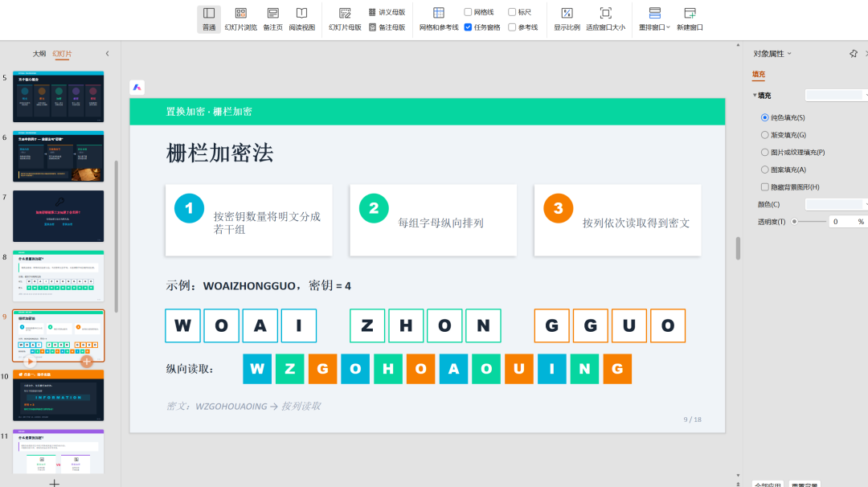This screenshot has width=868, height=487.
Task: Click Arrange Windows (重排窗口) icon
Action: click(654, 14)
